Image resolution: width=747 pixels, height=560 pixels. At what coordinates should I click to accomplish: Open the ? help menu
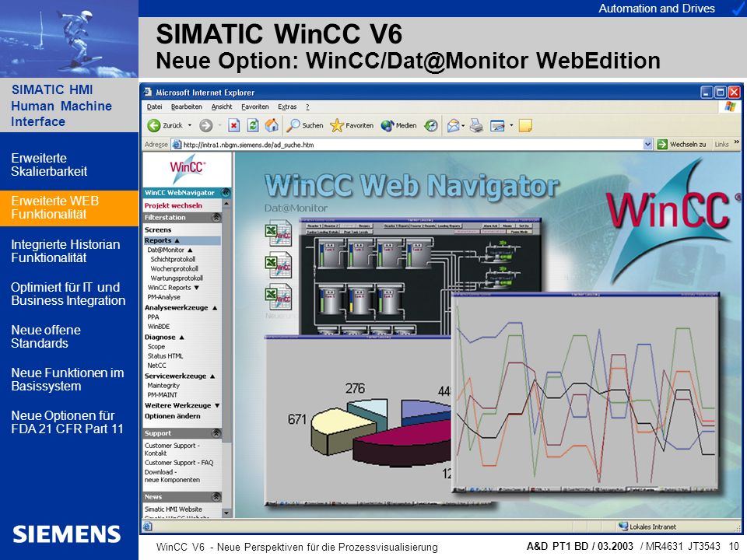tap(307, 107)
